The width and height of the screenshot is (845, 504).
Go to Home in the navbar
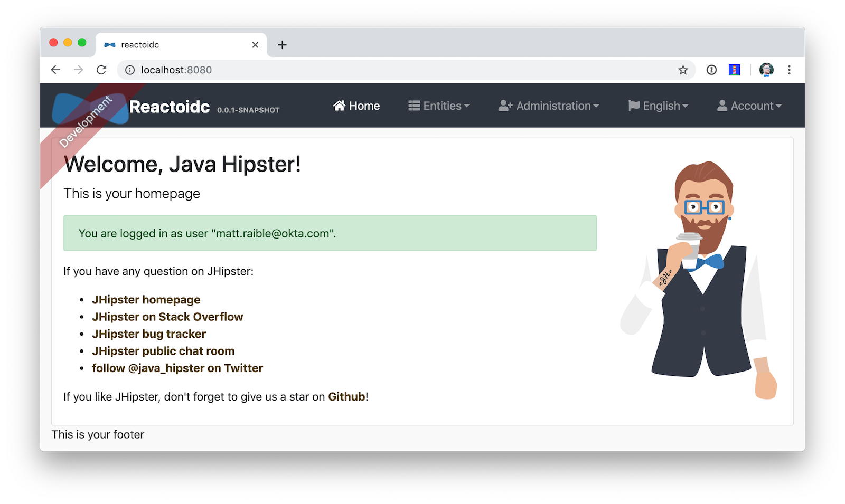pyautogui.click(x=356, y=106)
